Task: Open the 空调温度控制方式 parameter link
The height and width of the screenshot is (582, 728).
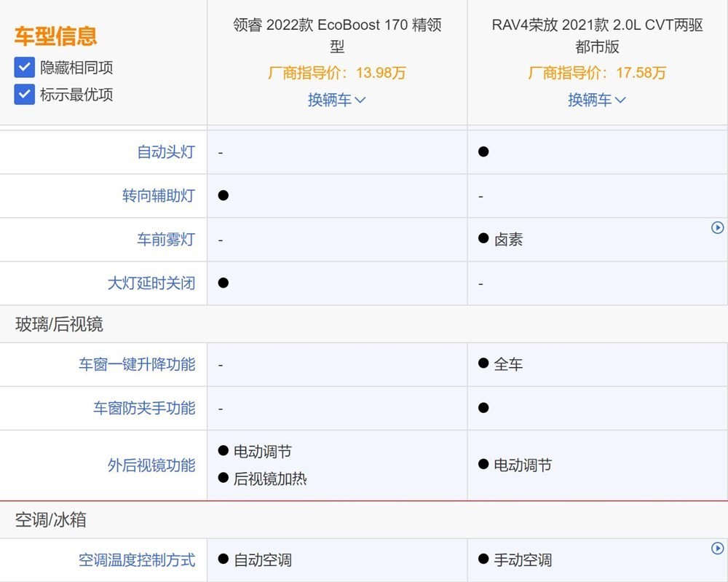Action: [137, 559]
